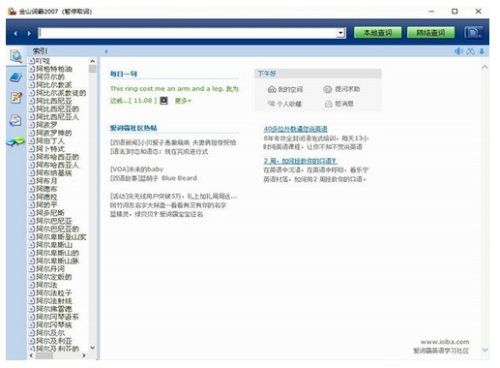Click the blue download arrow icon
Screen dimensions: 500x368
coord(481,51)
